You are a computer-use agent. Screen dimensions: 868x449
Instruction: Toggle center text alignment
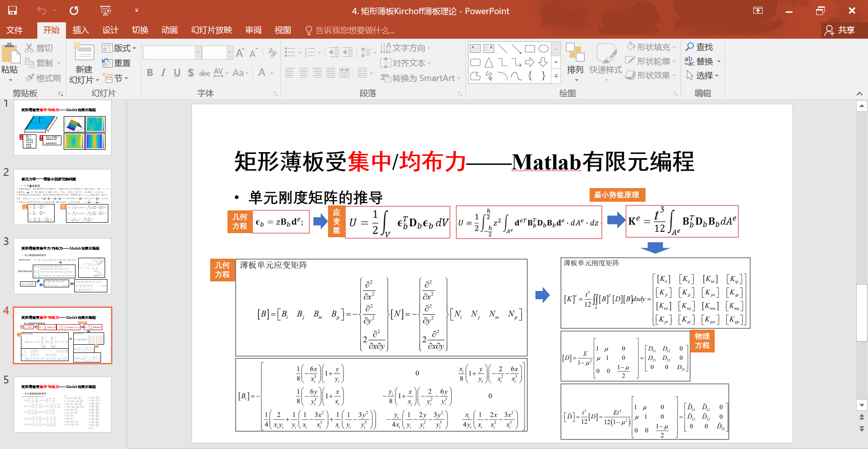(x=303, y=73)
